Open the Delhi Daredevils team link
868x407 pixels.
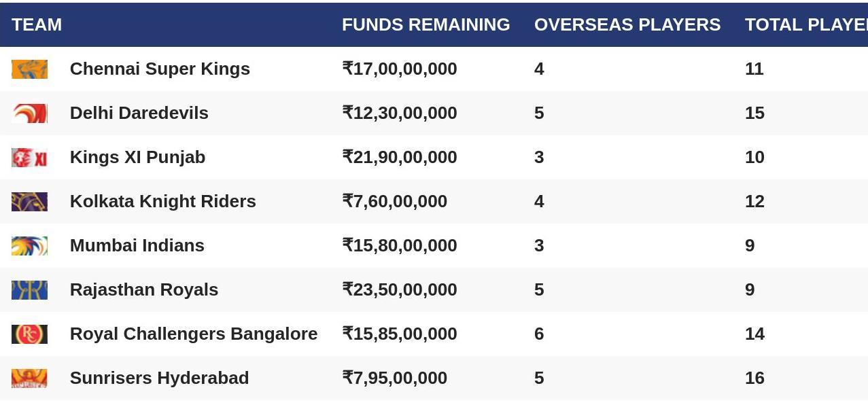pyautogui.click(x=139, y=113)
